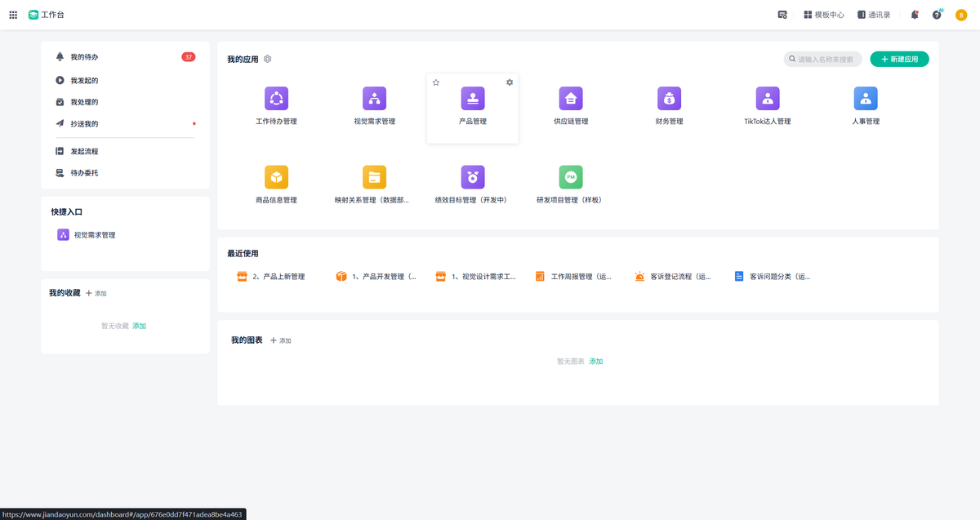Select 发起流程 in the sidebar

coord(84,151)
